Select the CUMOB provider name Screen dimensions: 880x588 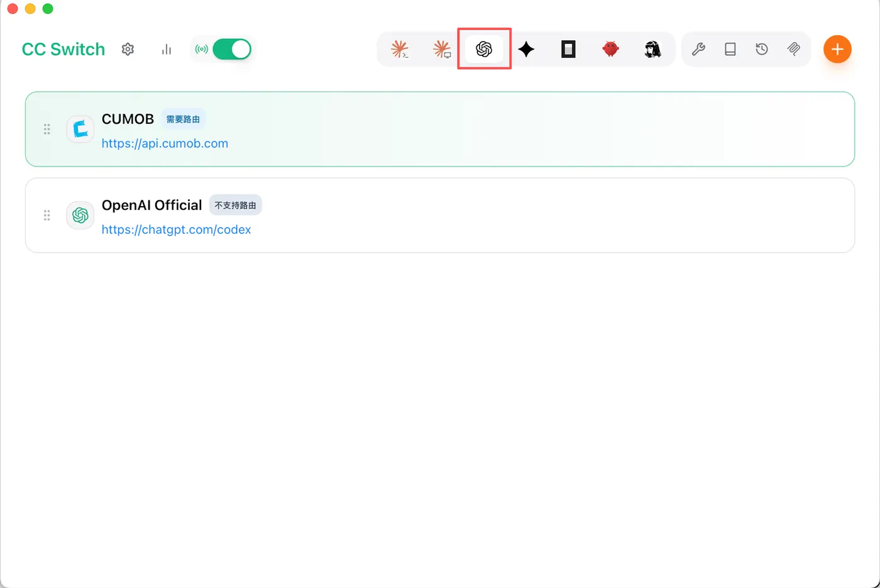point(128,119)
